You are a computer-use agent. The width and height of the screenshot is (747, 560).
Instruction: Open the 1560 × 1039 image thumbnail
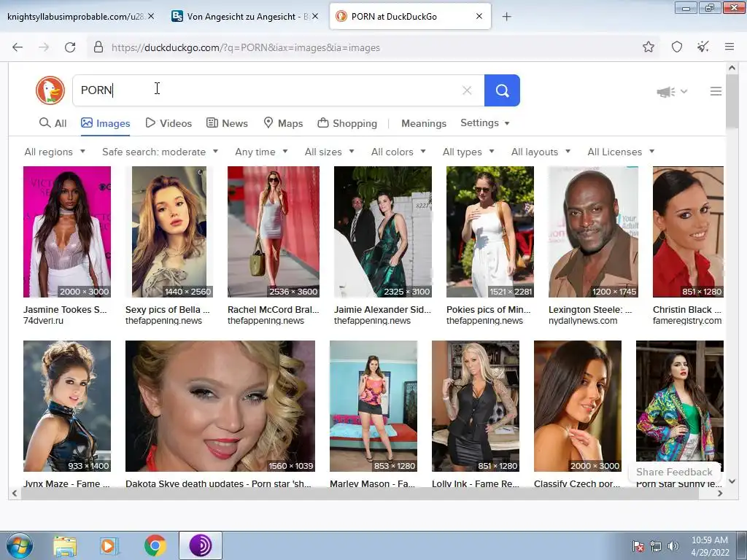(220, 406)
